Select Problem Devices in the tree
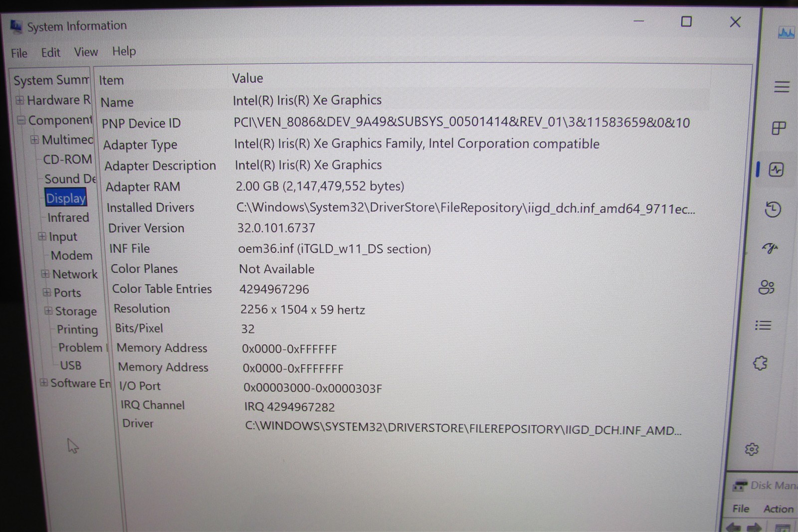This screenshot has height=532, width=798. point(83,348)
